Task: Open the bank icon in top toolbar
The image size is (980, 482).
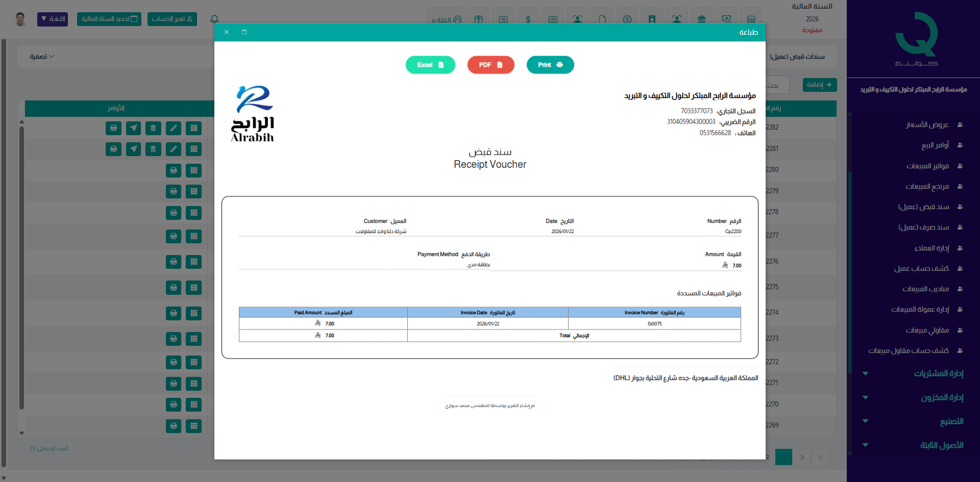Action: click(701, 19)
